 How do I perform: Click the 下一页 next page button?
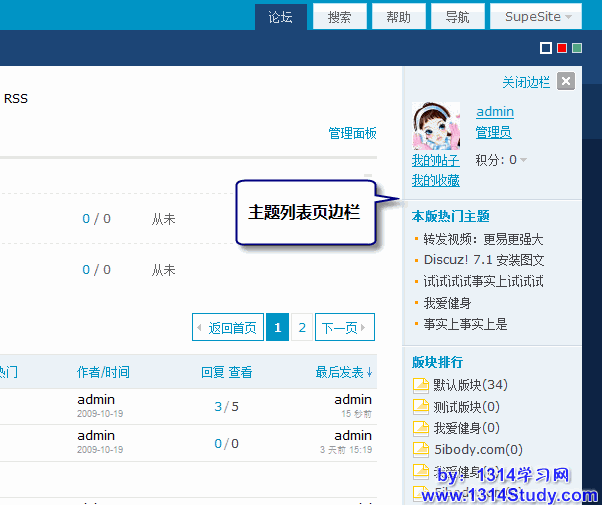point(344,327)
